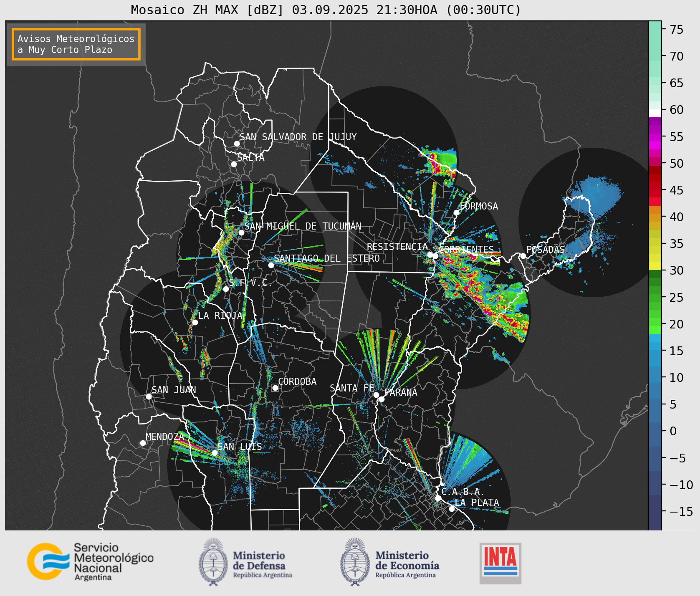The width and height of the screenshot is (700, 596).
Task: Click the SAN SALVADOR DE JUJUY label
Action: (x=298, y=137)
